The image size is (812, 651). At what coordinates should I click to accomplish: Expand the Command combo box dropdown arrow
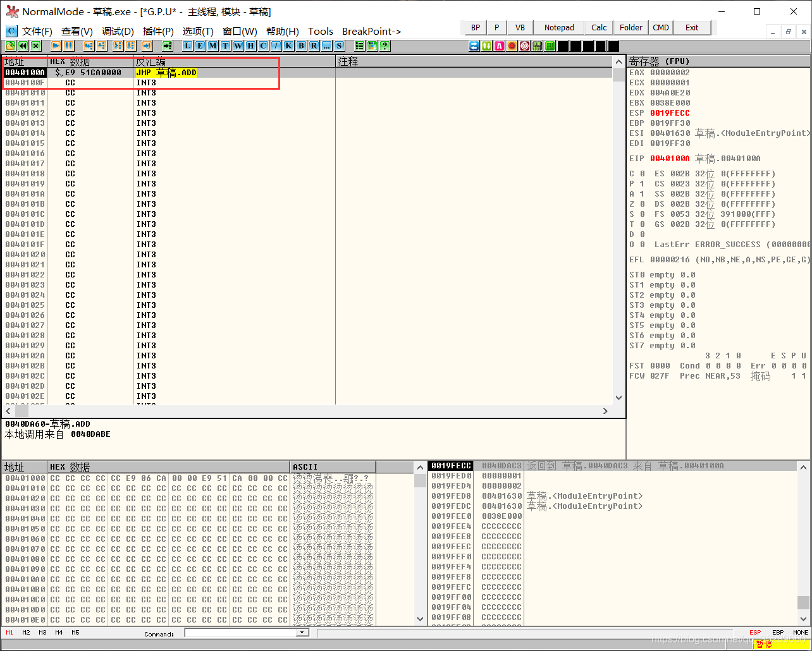click(x=302, y=633)
